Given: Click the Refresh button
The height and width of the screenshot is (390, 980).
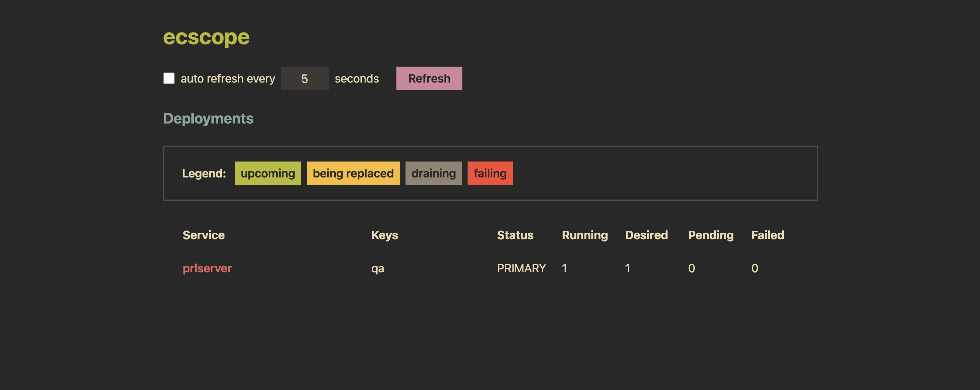Looking at the screenshot, I should (x=429, y=78).
